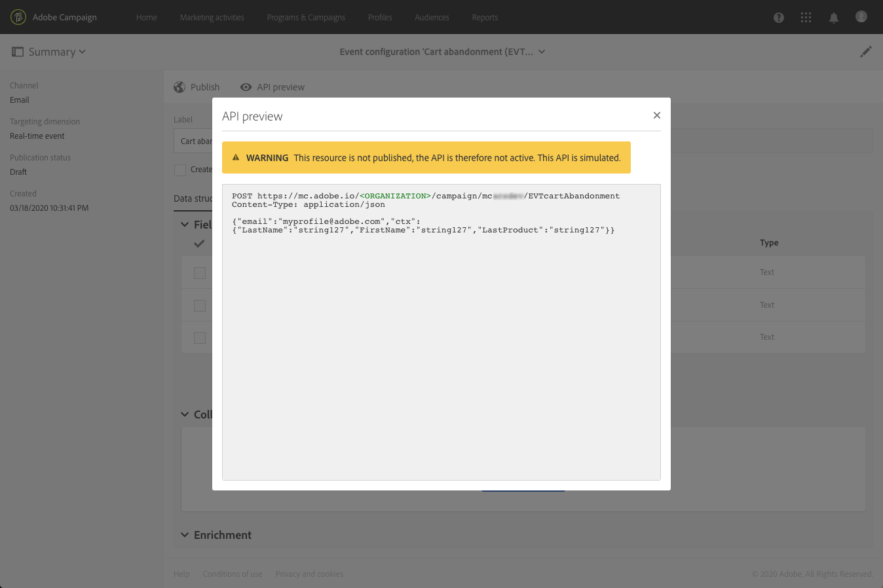The height and width of the screenshot is (588, 883).
Task: Tick the Create checkbox under Label
Action: pyautogui.click(x=180, y=170)
